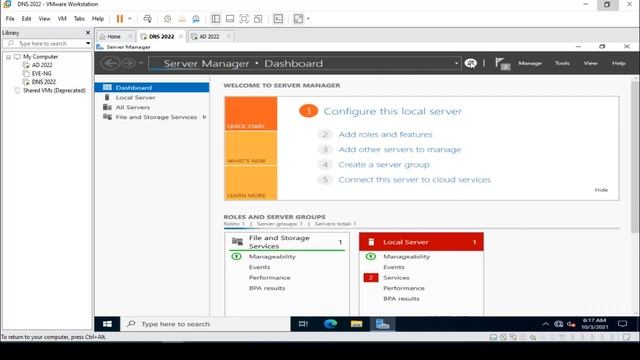640x360 pixels.
Task: Open the VMware Help menu
Action: (98, 19)
